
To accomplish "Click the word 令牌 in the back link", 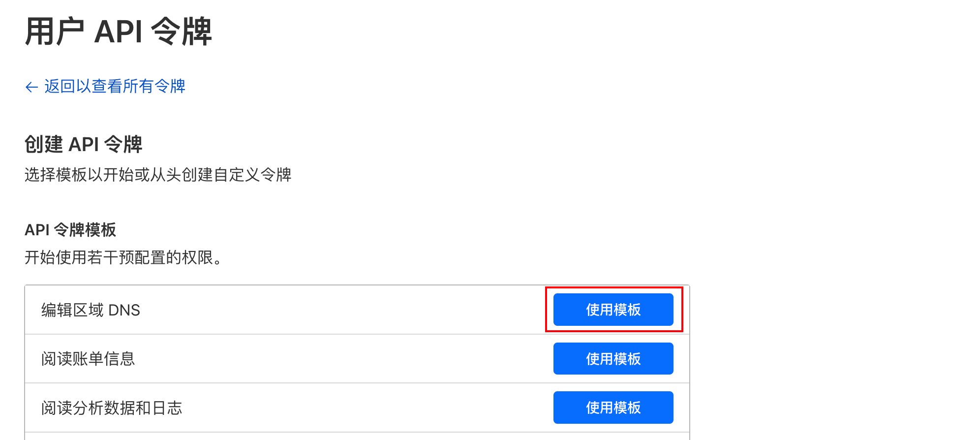I will 170,87.
